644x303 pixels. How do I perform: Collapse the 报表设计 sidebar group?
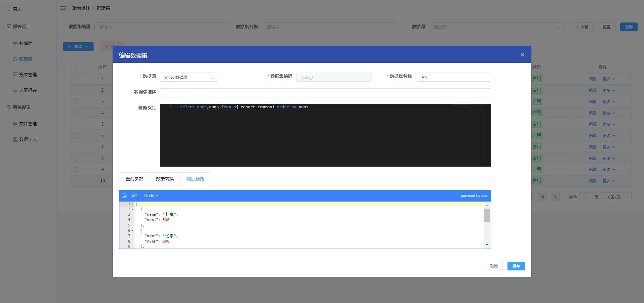point(48,26)
